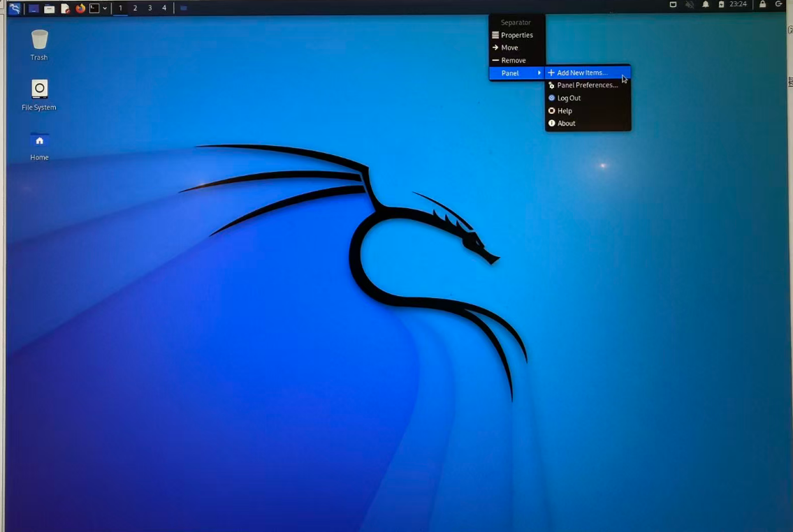Viewport: 793px width, 532px height.
Task: Switch to workspace 4
Action: [x=164, y=8]
